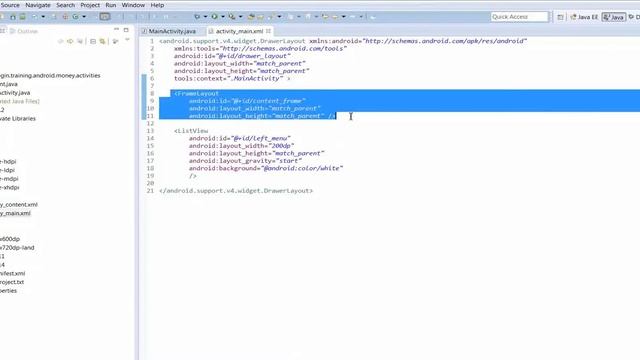Open the New Java Class dropdown arrow
640x360 pixels.
(x=84, y=17)
